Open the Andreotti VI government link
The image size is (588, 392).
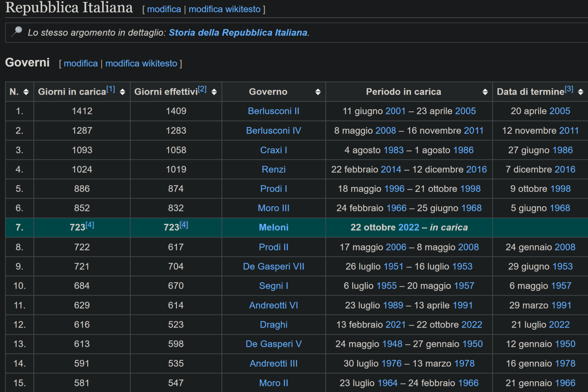pyautogui.click(x=274, y=305)
